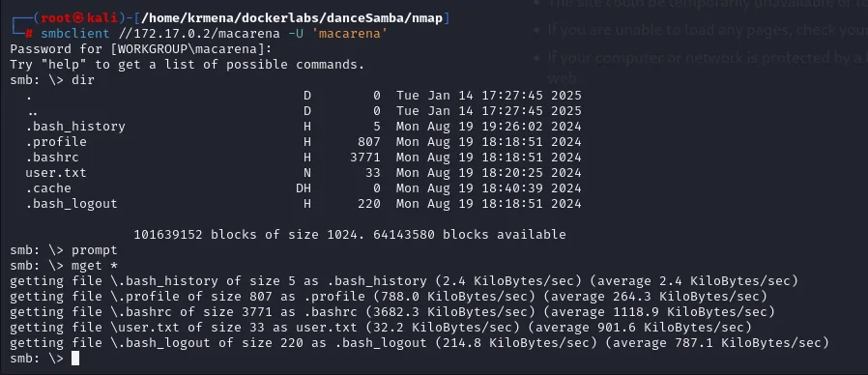Select user.txt in the directory listing
The width and height of the screenshot is (868, 375).
pyautogui.click(x=56, y=173)
